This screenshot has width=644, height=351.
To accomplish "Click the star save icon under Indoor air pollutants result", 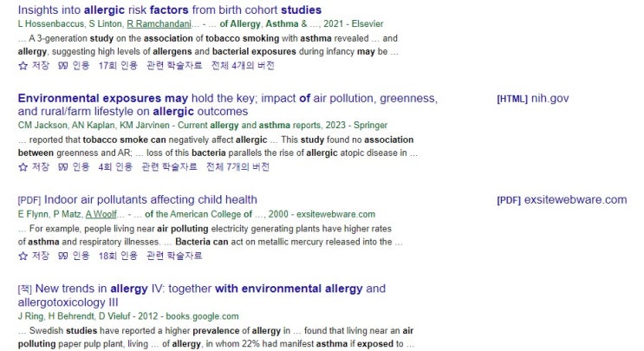I will 23,256.
